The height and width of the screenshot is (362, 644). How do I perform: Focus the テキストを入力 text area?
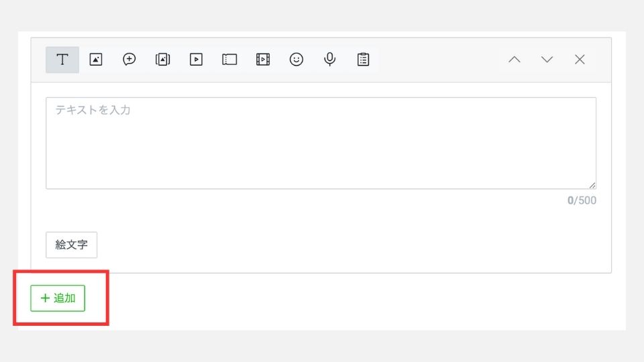tap(321, 143)
